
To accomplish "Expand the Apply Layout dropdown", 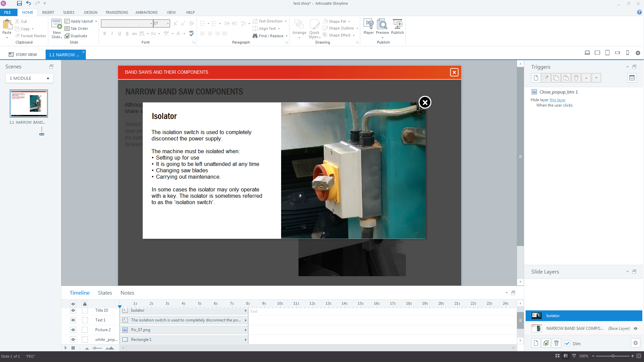I will (x=96, y=21).
